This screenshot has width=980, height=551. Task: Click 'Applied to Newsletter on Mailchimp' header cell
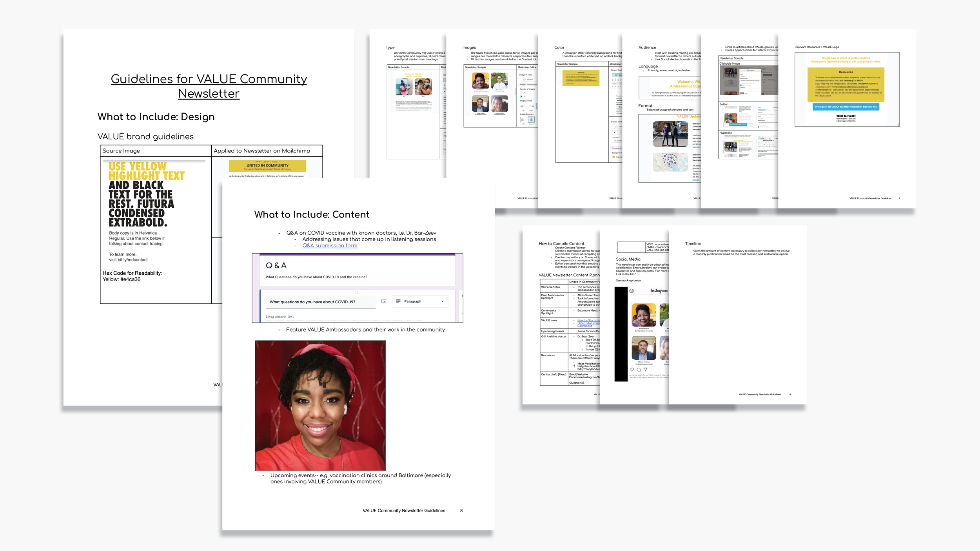coord(267,151)
